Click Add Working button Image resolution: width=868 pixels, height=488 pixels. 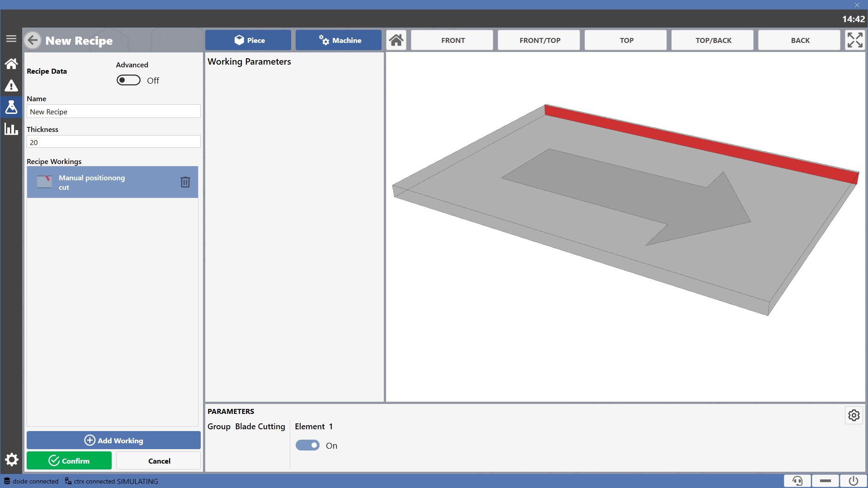(113, 440)
